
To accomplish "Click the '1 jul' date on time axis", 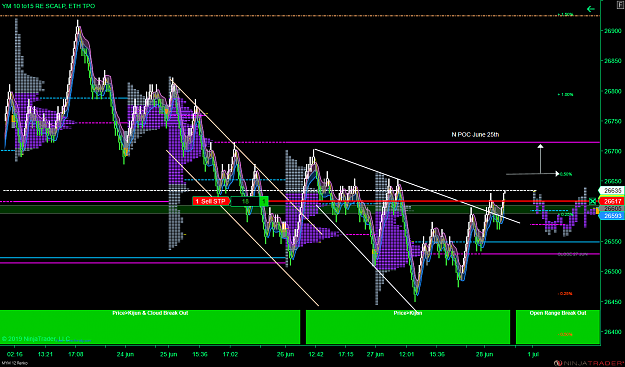I will (x=533, y=354).
